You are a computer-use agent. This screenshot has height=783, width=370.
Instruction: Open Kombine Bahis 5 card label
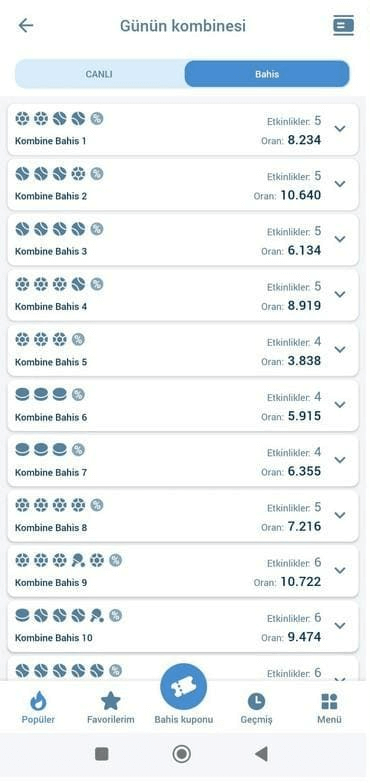tap(51, 362)
